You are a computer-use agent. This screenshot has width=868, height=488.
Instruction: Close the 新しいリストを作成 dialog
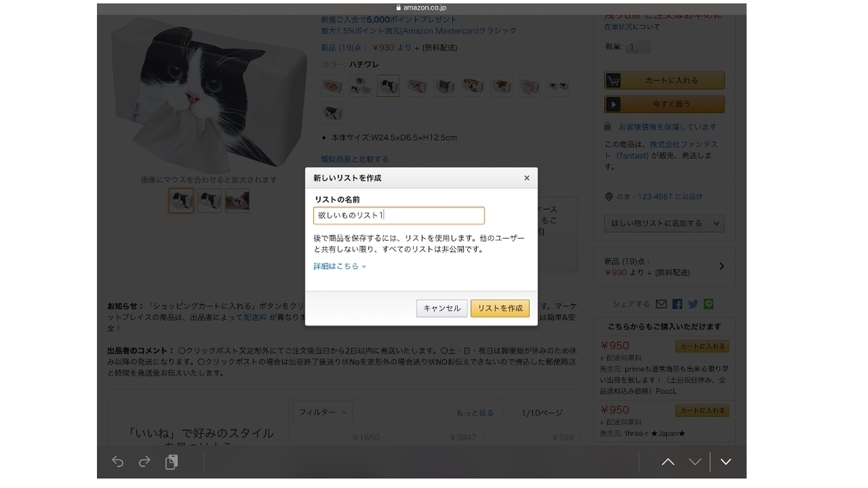(527, 178)
